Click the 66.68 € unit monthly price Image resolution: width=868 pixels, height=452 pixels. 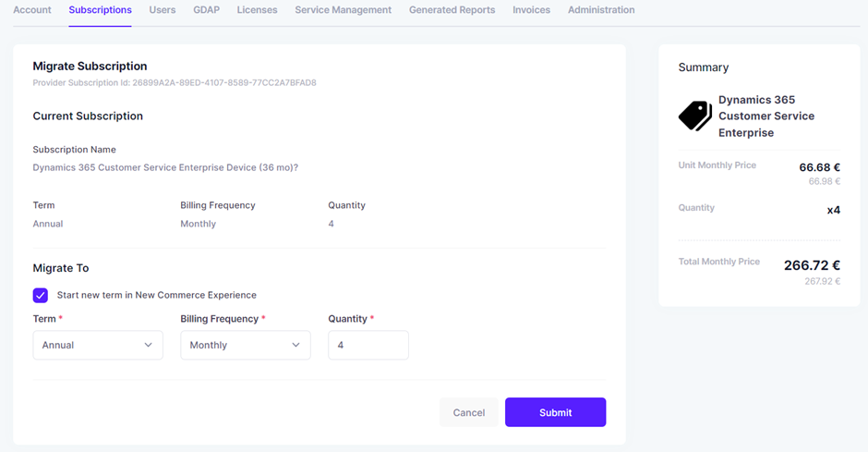tap(819, 167)
